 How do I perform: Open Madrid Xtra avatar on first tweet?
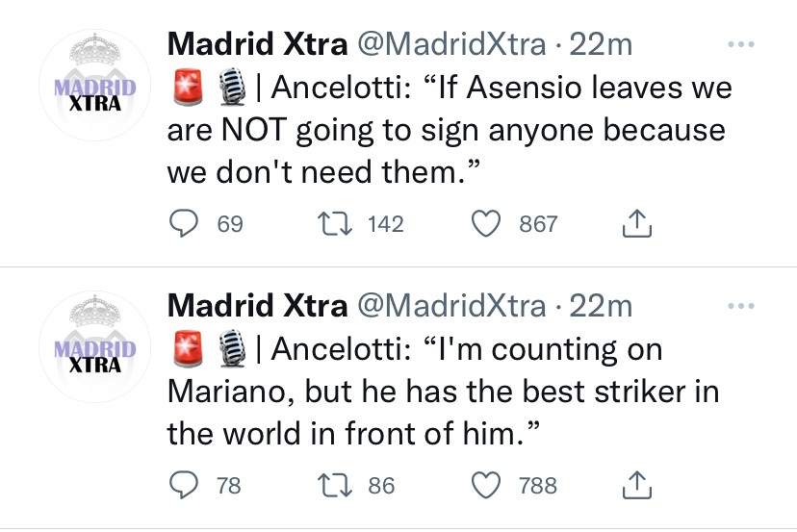tap(94, 89)
